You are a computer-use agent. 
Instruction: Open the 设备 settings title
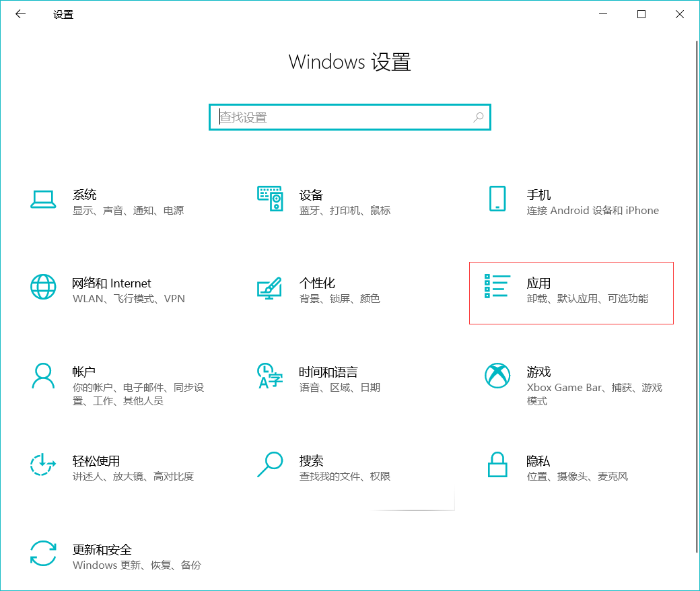(311, 195)
